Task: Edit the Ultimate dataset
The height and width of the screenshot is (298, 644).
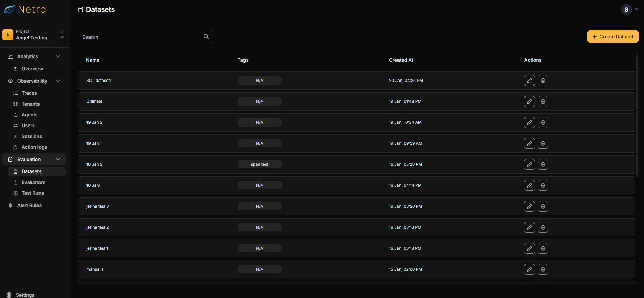Action: [529, 101]
